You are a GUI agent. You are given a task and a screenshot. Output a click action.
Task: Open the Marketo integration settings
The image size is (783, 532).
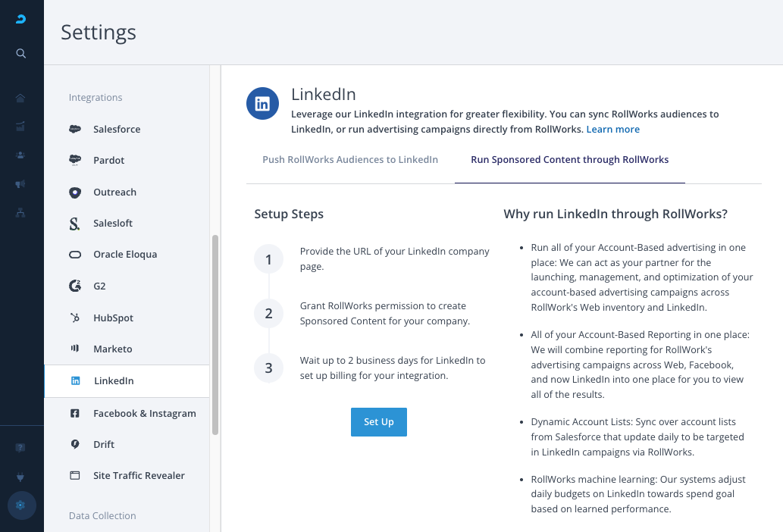[x=112, y=349]
